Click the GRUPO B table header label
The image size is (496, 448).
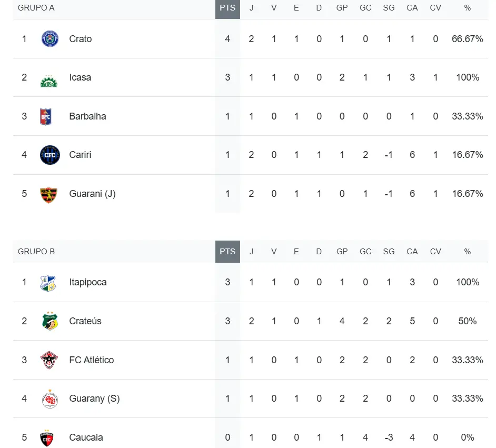click(36, 252)
